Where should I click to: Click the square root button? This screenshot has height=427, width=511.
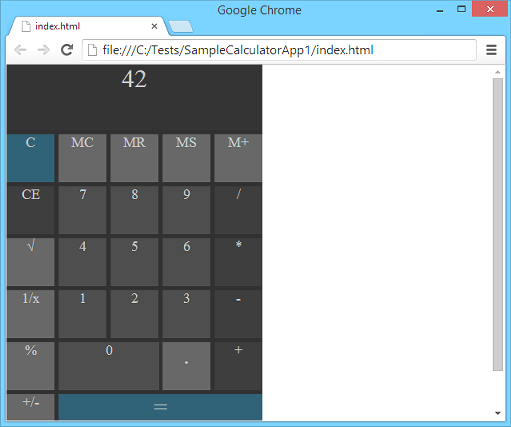coord(31,262)
